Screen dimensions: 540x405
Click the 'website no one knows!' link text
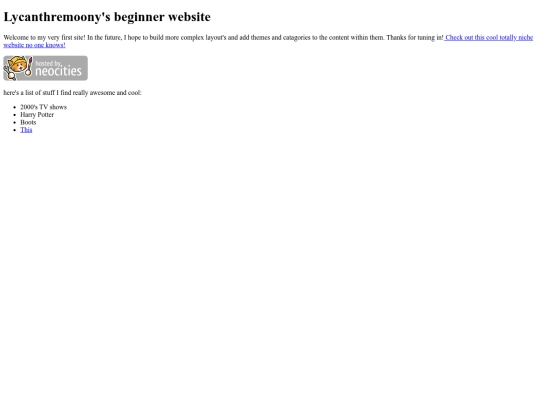pos(34,45)
